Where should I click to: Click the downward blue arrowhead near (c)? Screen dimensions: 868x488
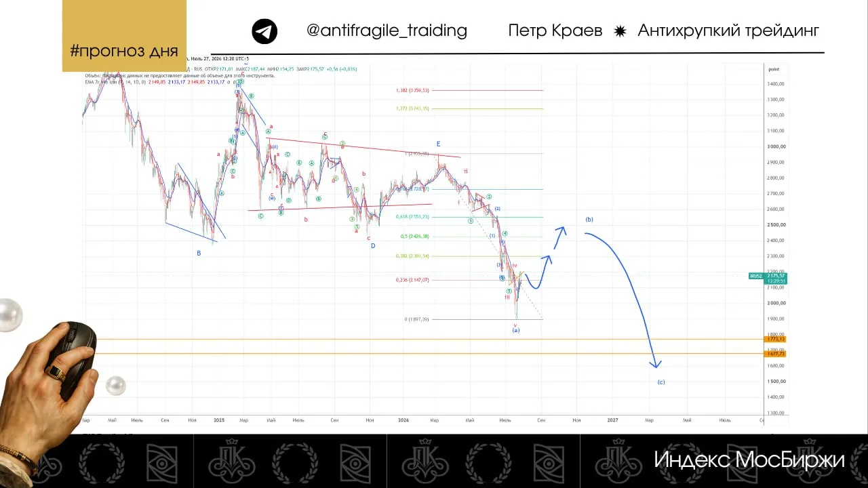[x=655, y=363]
